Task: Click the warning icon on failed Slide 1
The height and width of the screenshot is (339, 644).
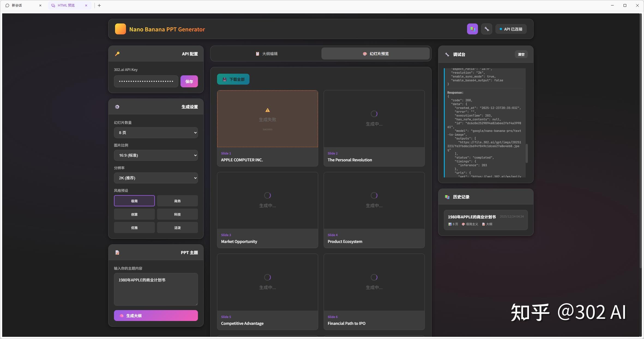Action: click(267, 110)
